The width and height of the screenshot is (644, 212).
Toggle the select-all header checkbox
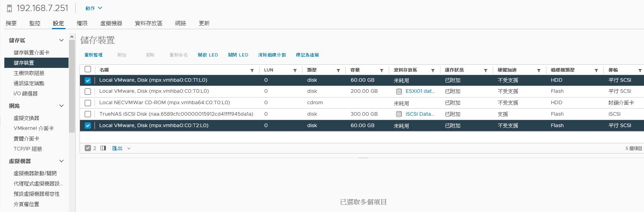pos(88,69)
